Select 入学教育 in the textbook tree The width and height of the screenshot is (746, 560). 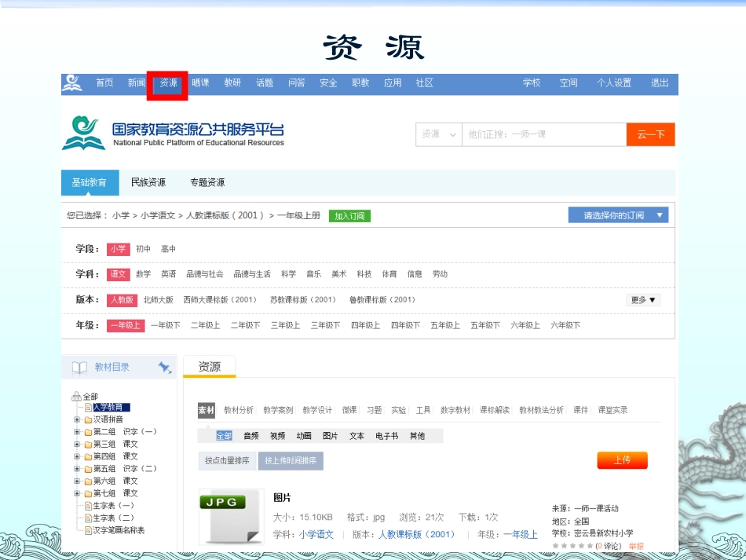111,408
